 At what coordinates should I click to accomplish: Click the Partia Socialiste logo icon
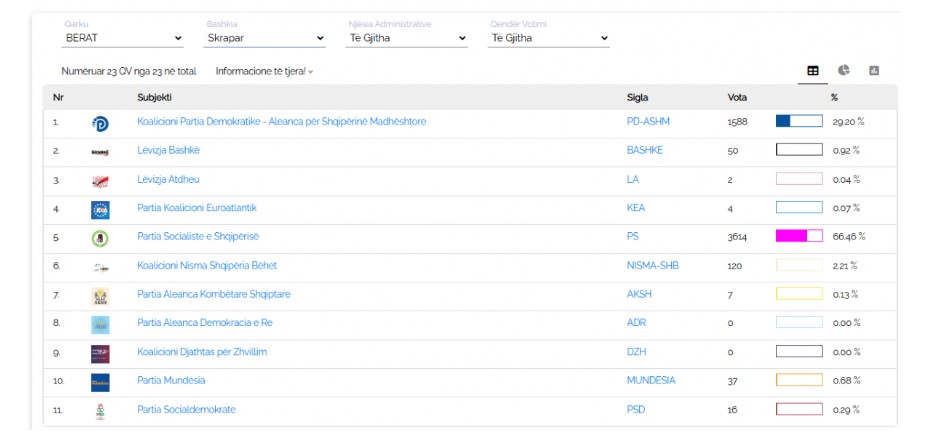click(x=100, y=238)
